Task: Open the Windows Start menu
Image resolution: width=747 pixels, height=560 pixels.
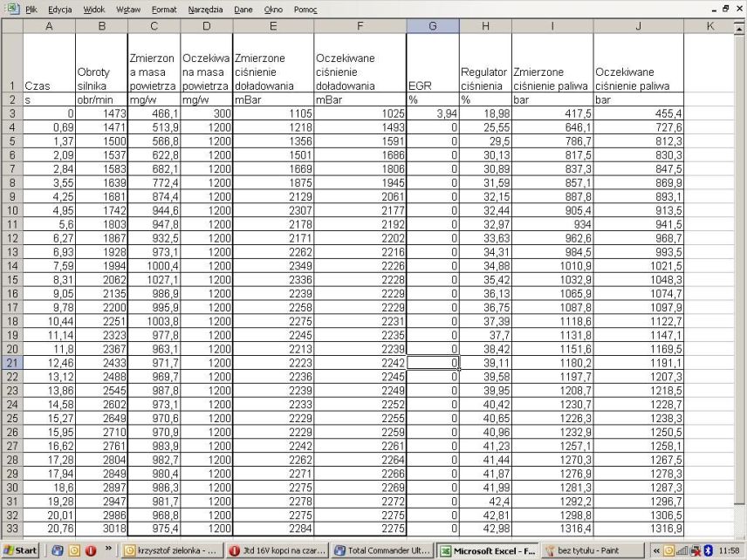Action: [x=20, y=550]
